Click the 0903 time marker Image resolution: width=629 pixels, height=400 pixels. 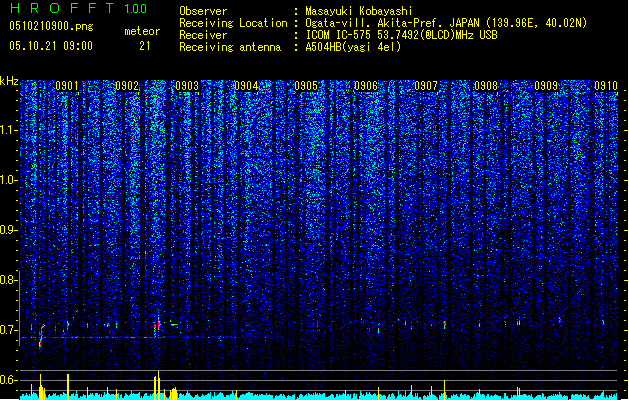pos(187,86)
